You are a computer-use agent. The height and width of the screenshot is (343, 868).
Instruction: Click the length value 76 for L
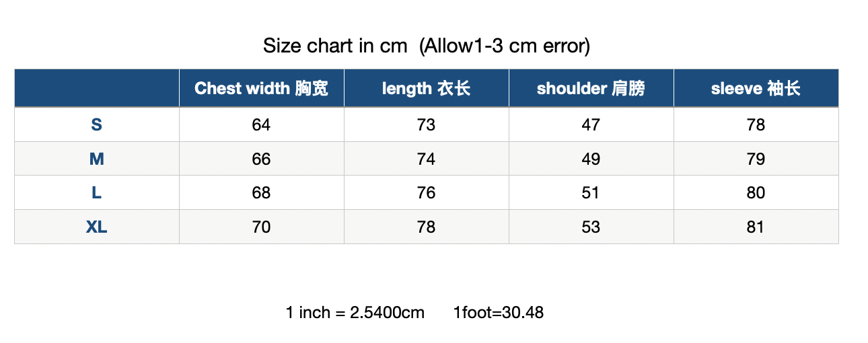(426, 193)
